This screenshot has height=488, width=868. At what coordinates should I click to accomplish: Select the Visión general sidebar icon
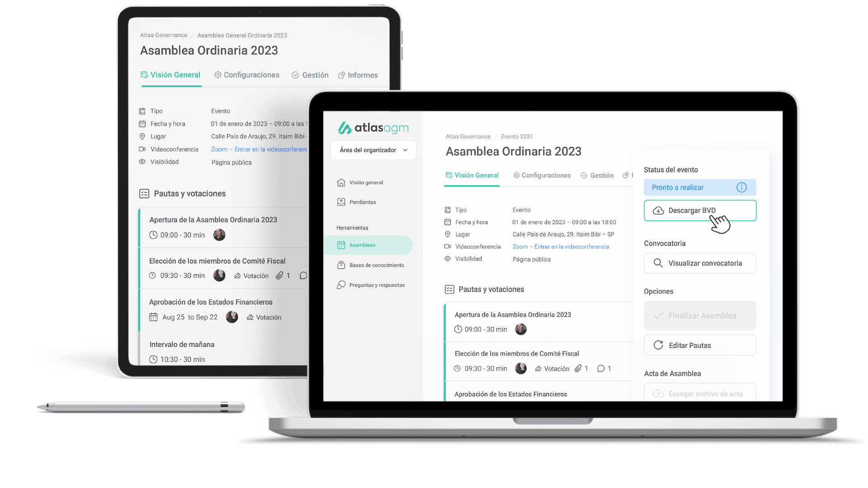click(340, 183)
